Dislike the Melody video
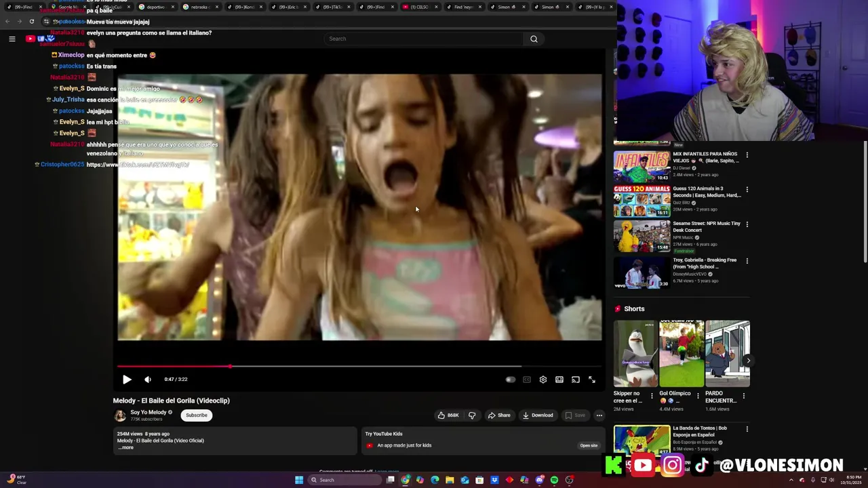Viewport: 868px width, 488px height. (472, 415)
